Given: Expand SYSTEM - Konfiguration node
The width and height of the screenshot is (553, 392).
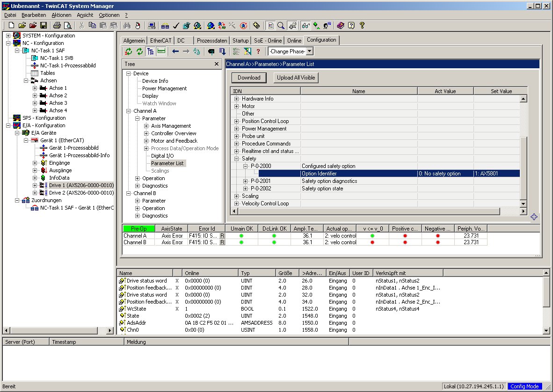Looking at the screenshot, I should tap(8, 36).
